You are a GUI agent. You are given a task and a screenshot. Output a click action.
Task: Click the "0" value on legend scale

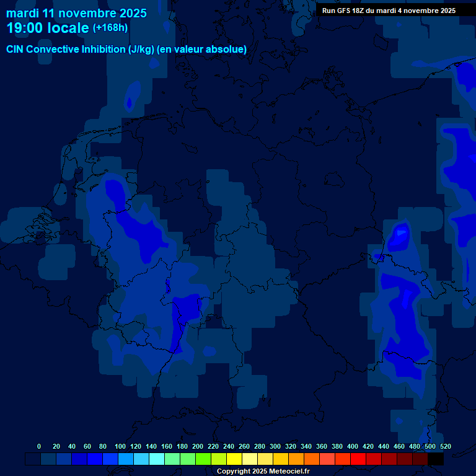[x=39, y=446]
